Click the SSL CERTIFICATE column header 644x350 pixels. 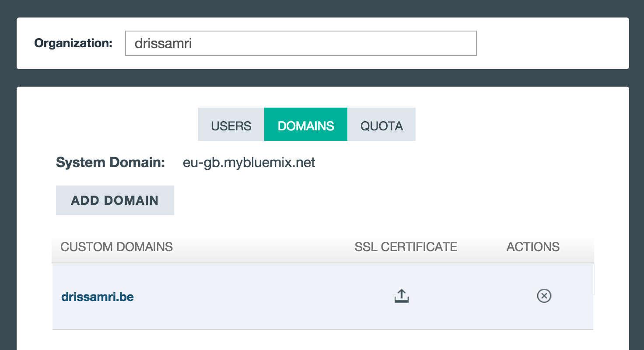click(406, 247)
